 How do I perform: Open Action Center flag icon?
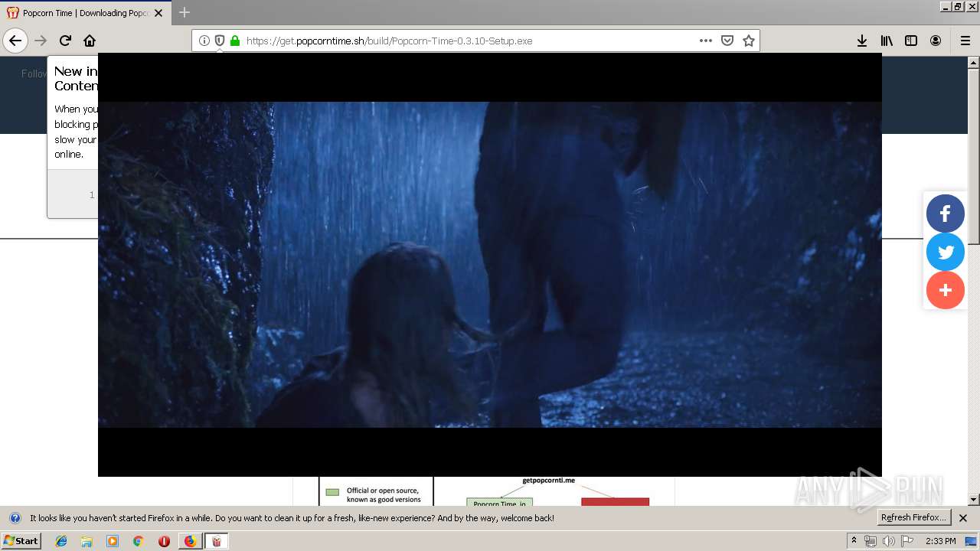click(x=906, y=541)
